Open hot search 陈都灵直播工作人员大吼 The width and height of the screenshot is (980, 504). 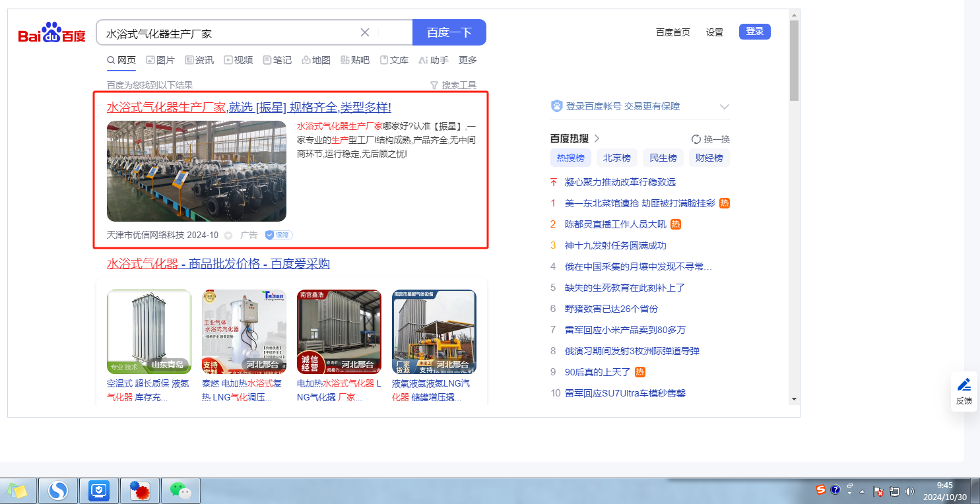point(616,224)
